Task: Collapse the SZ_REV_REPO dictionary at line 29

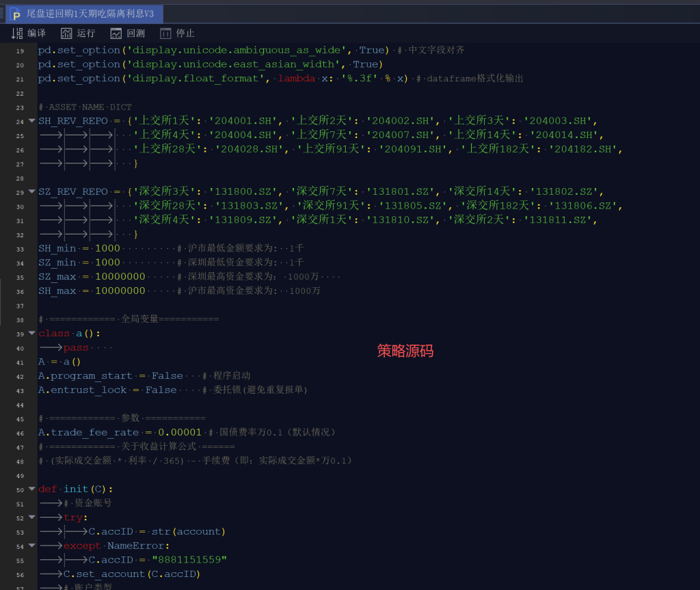Action: click(x=31, y=192)
